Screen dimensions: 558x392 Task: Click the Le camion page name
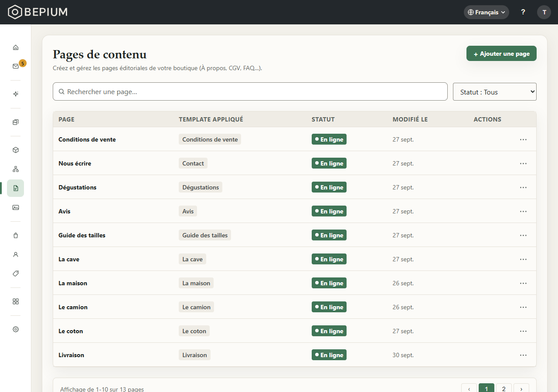[73, 307]
